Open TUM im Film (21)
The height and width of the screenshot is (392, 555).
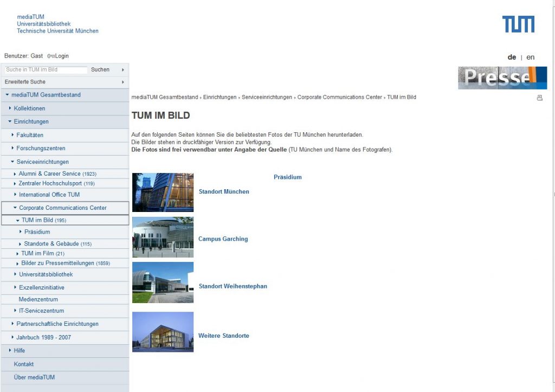tap(43, 253)
